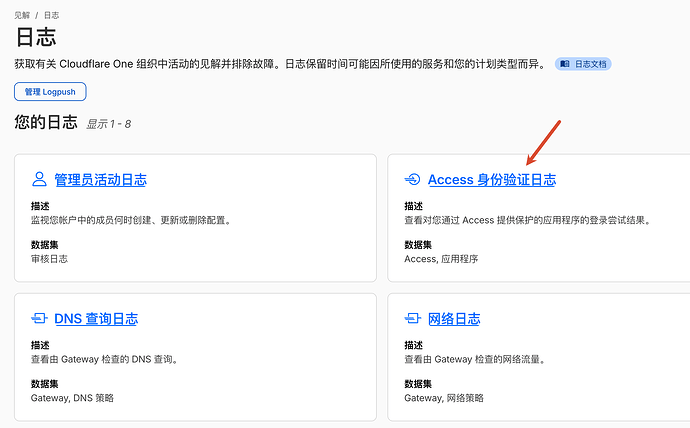
Task: Click the 审核日志 dataset value
Action: (49, 259)
